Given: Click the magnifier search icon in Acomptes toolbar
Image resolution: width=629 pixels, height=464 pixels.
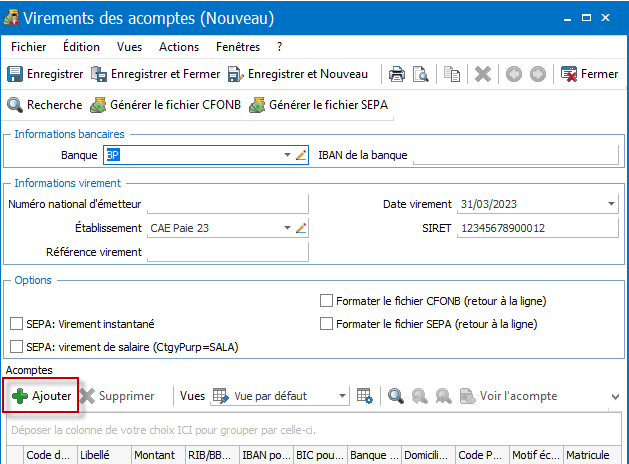Looking at the screenshot, I should click(396, 396).
